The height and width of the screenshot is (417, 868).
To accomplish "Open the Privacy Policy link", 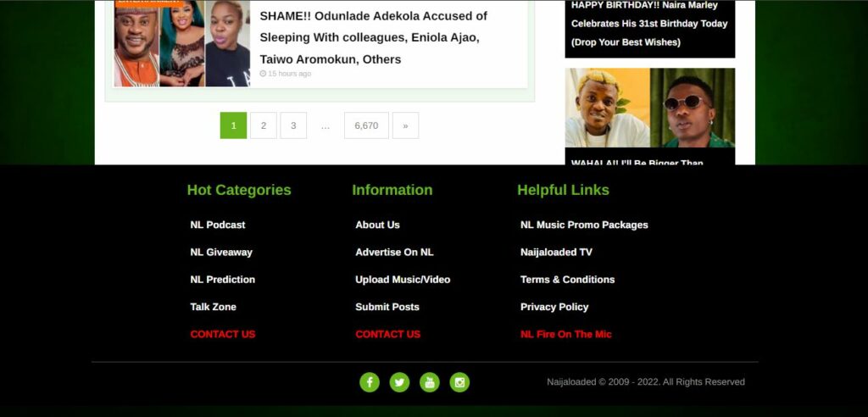I will pyautogui.click(x=554, y=307).
